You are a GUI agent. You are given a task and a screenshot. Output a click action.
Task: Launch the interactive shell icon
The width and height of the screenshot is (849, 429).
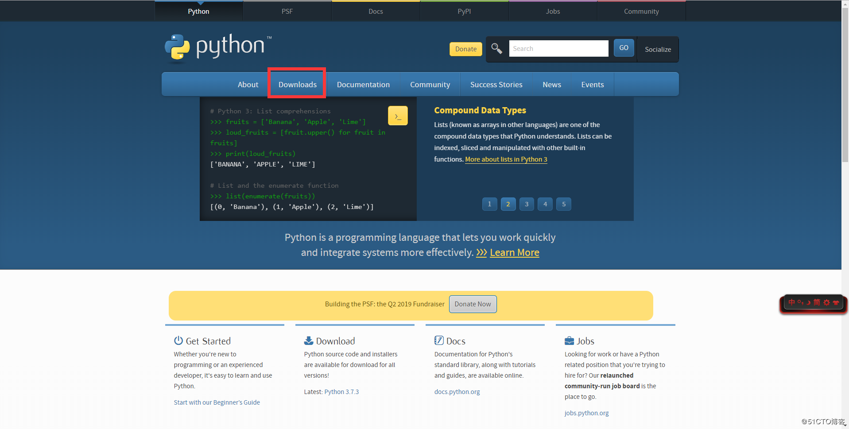click(x=397, y=116)
